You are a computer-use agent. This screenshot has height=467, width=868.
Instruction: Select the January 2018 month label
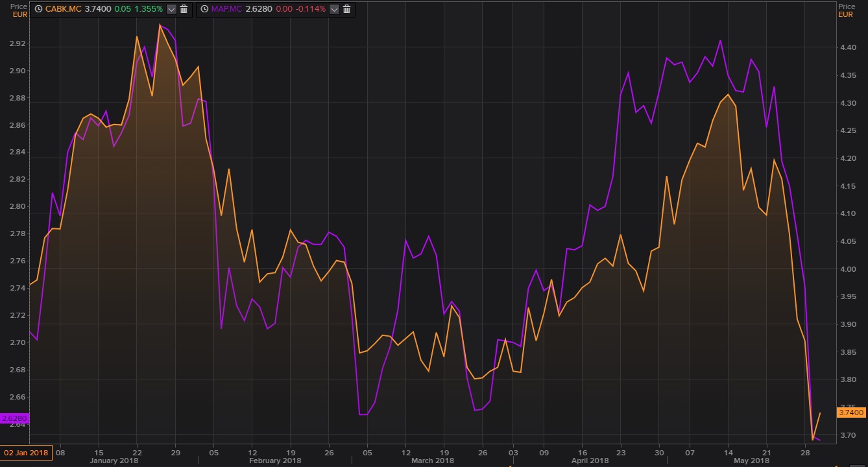pos(112,461)
